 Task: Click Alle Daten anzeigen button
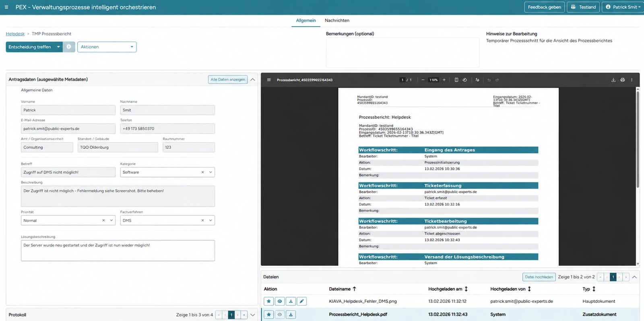[x=228, y=79]
